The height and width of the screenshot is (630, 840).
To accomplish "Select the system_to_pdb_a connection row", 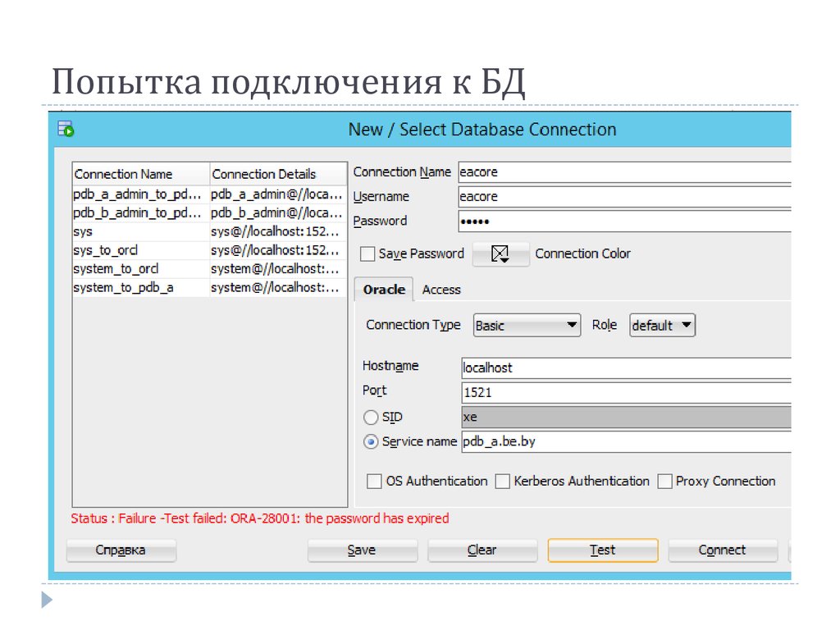I will tap(210, 288).
